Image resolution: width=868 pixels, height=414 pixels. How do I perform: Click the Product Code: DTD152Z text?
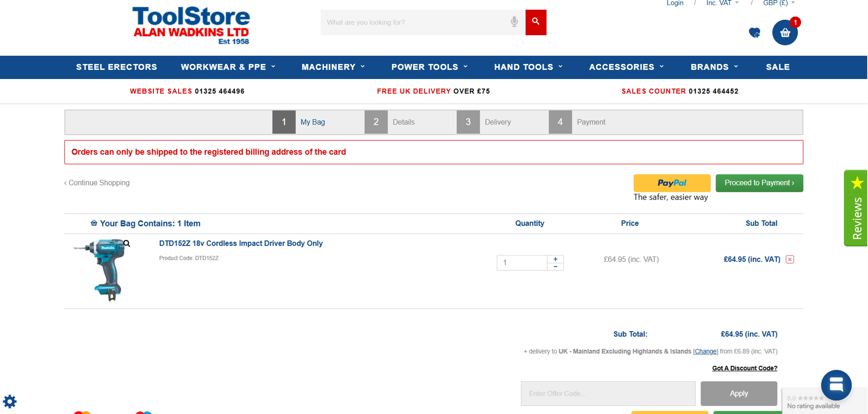point(189,258)
